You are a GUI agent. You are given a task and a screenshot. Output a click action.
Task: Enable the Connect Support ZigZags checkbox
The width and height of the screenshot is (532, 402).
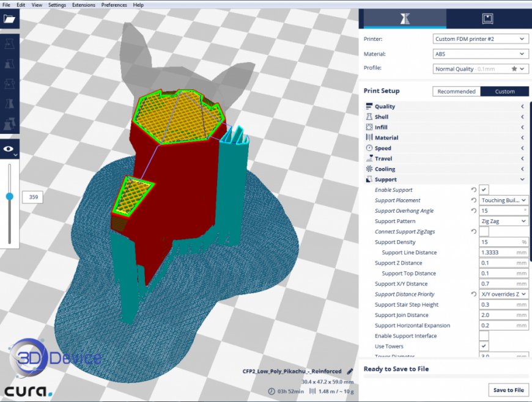coord(484,232)
